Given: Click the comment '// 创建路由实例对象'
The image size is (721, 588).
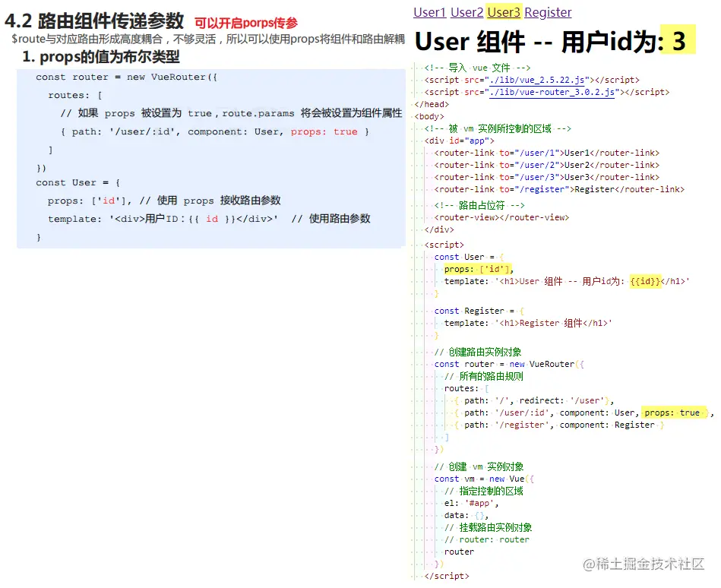Looking at the screenshot, I should pyautogui.click(x=478, y=352).
